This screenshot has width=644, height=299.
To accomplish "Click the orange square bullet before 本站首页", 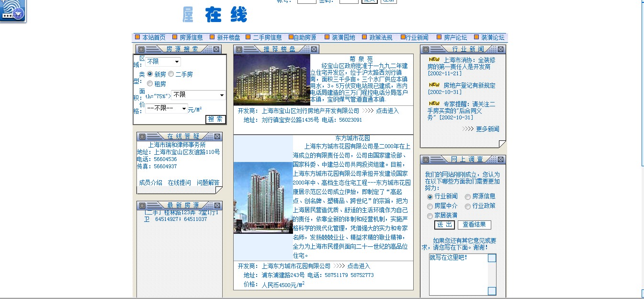I will pyautogui.click(x=137, y=37).
